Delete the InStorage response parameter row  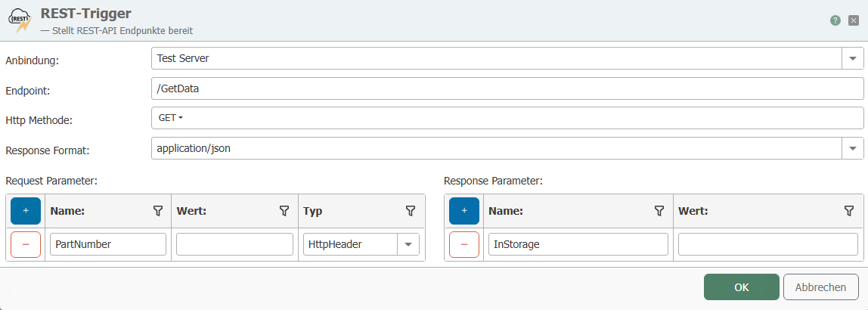click(x=464, y=244)
